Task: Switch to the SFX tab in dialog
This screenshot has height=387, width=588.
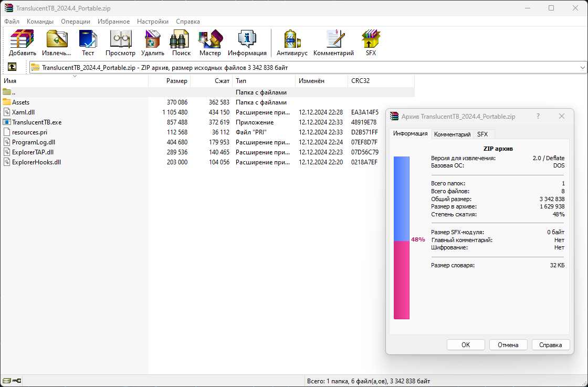Action: point(482,134)
